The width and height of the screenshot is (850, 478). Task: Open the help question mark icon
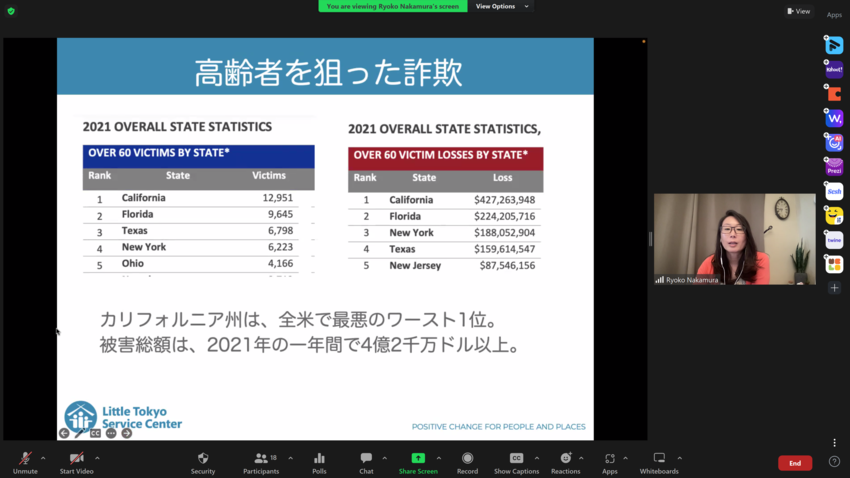coord(834,462)
